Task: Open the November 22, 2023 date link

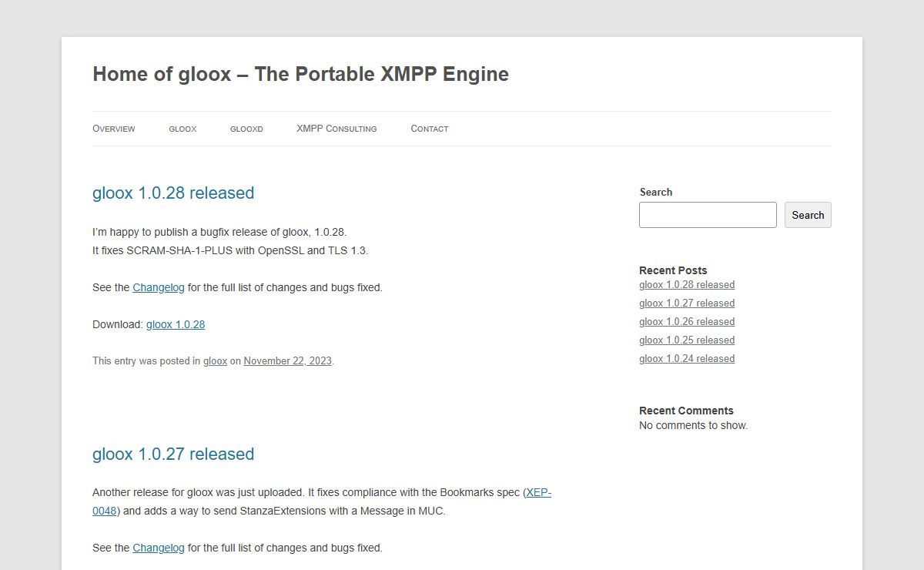Action: pyautogui.click(x=287, y=360)
